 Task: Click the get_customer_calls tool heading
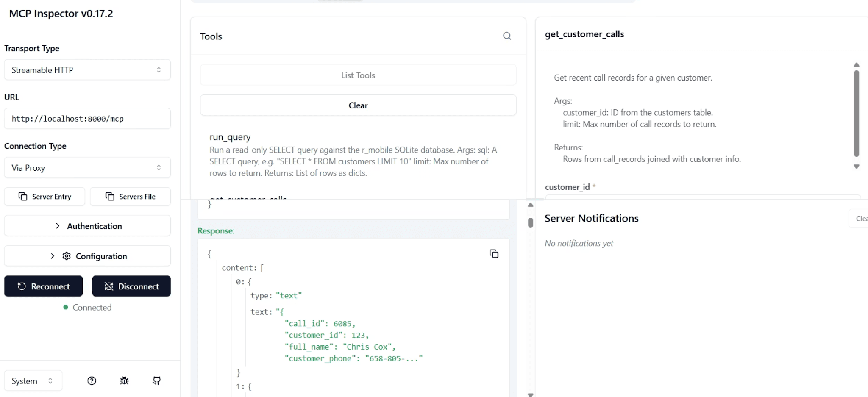coord(584,34)
